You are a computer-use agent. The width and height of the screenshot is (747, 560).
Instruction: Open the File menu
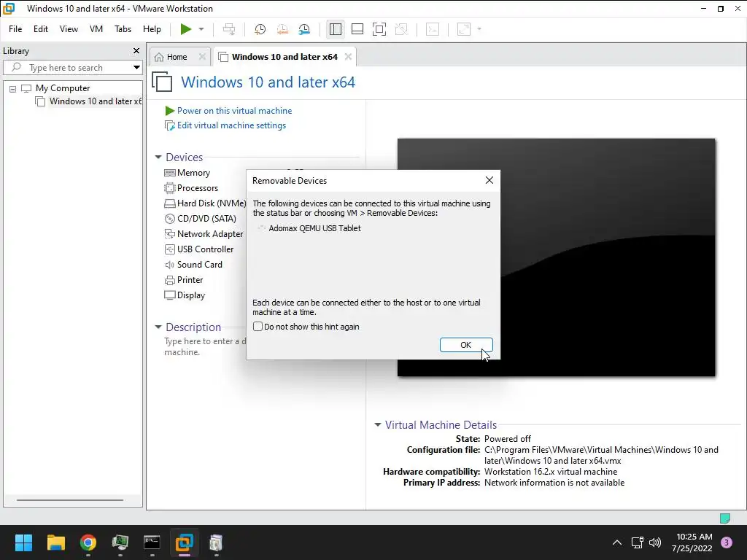[15, 29]
